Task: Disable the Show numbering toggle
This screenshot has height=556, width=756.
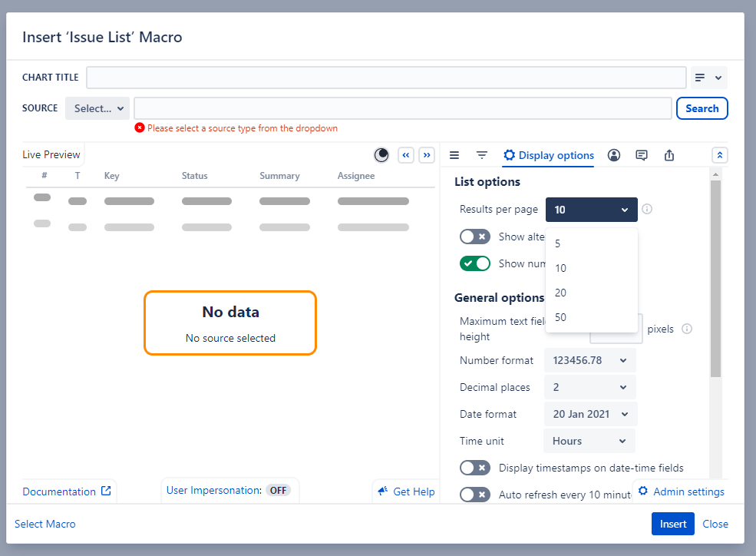Action: [x=474, y=263]
